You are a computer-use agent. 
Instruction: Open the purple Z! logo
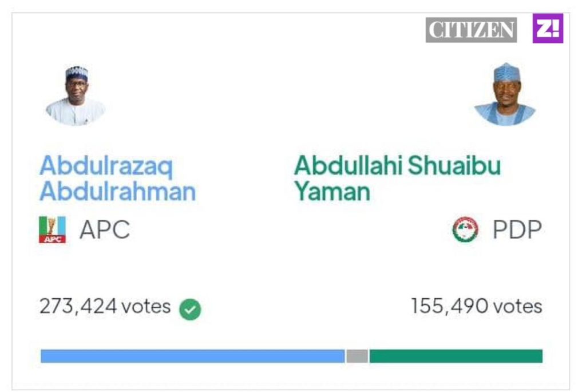coord(548,29)
